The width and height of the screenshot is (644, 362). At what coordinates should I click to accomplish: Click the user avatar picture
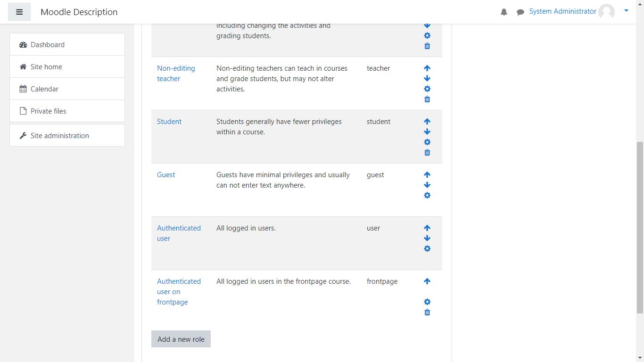click(x=606, y=12)
